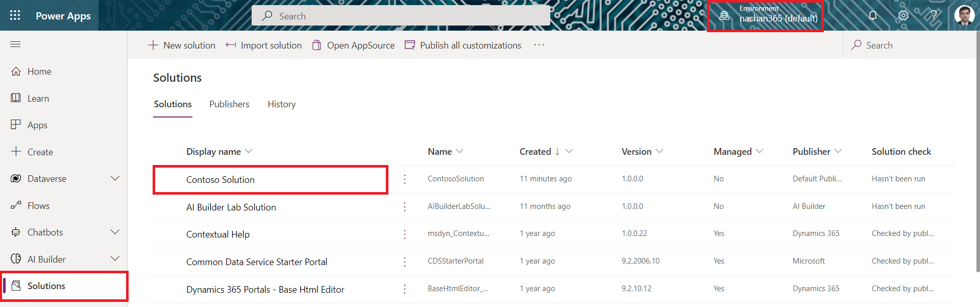The width and height of the screenshot is (980, 307).
Task: Click the help question mark icon
Action: point(934,15)
